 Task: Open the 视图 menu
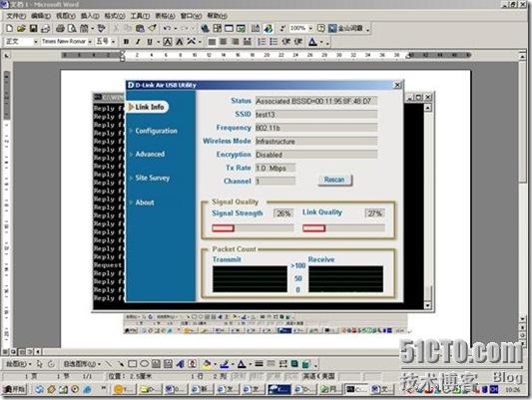point(66,16)
